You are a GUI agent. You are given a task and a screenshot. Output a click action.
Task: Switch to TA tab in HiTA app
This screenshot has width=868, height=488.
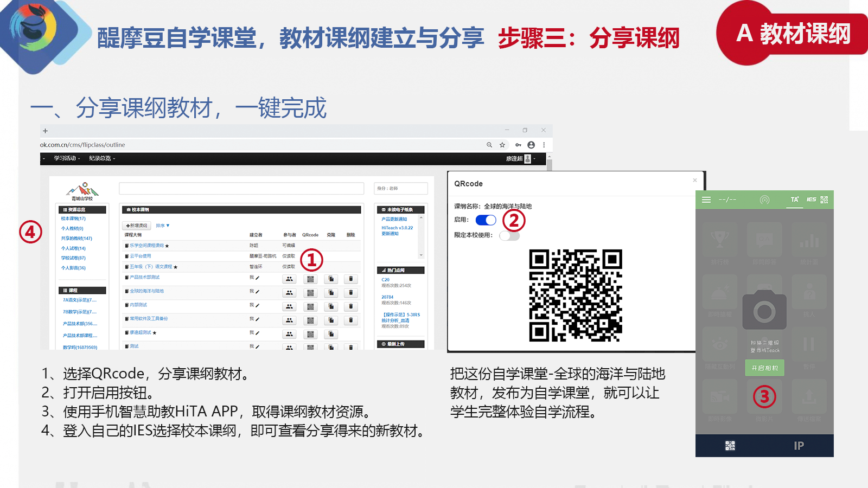click(794, 200)
